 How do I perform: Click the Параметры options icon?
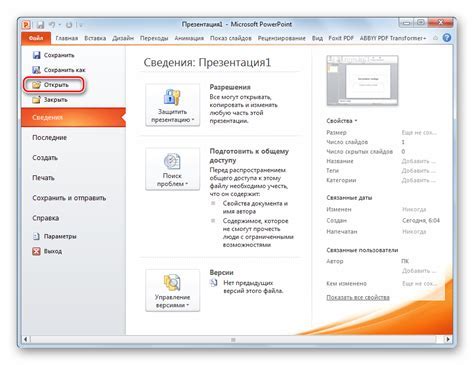36,236
